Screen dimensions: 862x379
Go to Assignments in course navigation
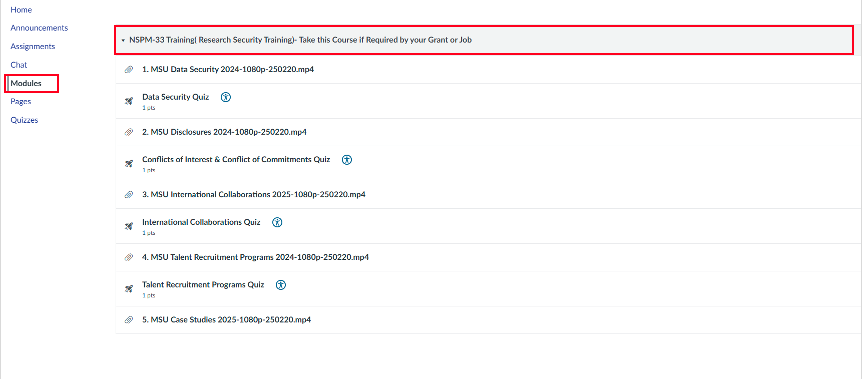click(x=33, y=47)
